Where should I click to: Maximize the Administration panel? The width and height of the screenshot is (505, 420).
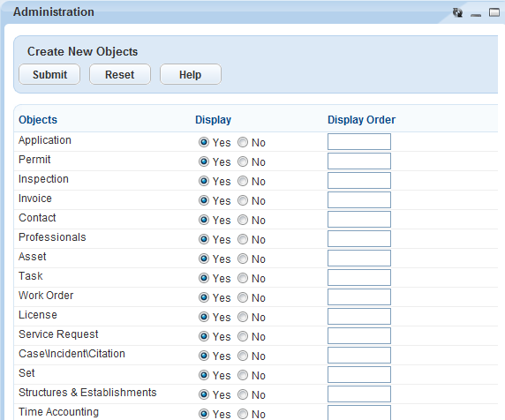494,12
